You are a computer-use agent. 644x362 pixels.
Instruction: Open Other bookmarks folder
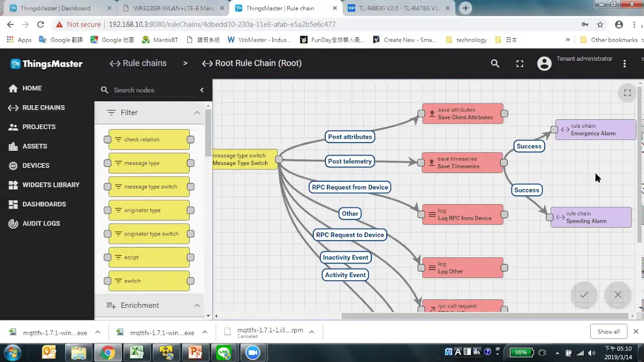tap(608, 40)
